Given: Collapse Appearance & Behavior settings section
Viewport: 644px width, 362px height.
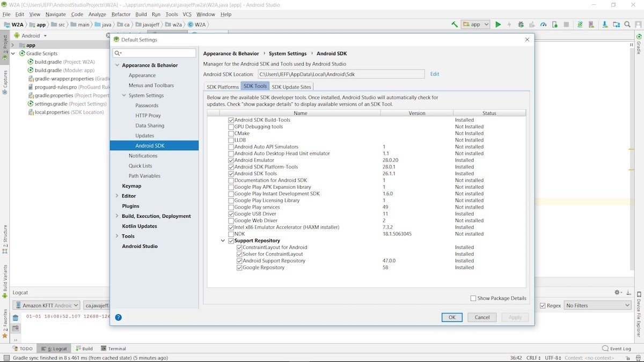Looking at the screenshot, I should [x=118, y=65].
